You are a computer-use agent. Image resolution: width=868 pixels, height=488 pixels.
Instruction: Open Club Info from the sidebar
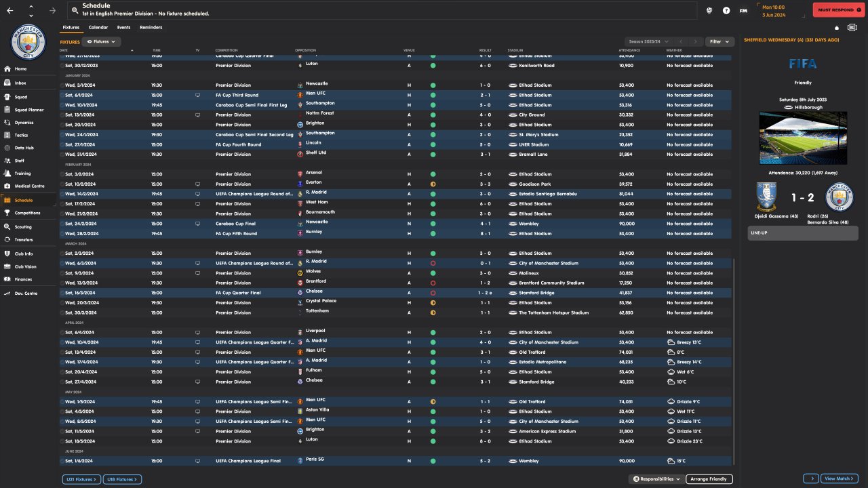tap(24, 253)
